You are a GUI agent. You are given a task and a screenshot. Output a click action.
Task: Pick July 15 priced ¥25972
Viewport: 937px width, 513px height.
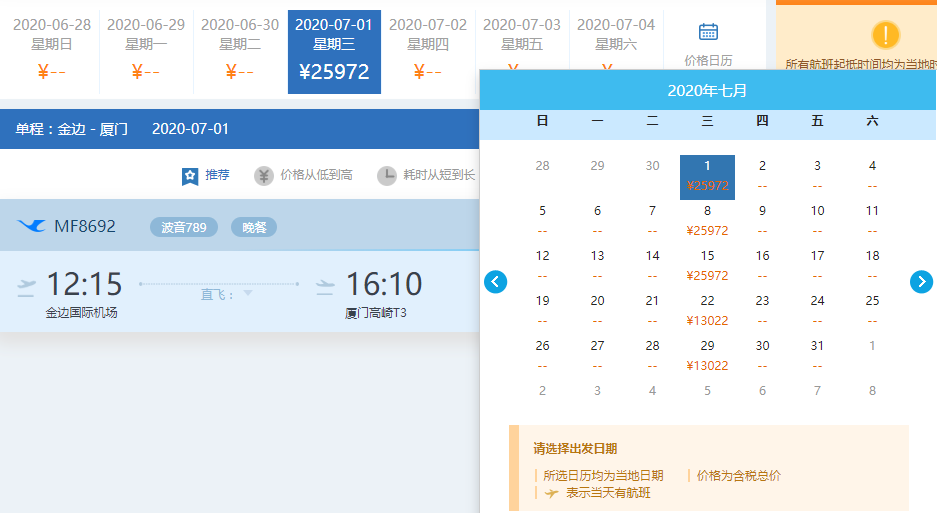[x=708, y=266]
